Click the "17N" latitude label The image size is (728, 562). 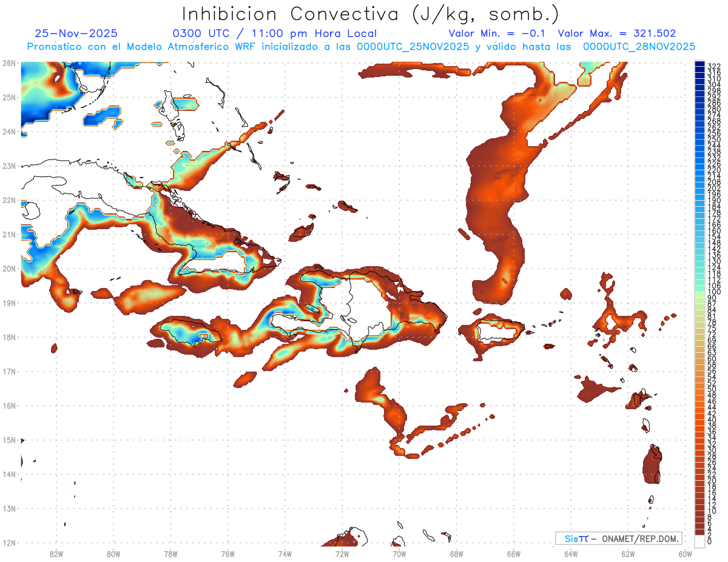tap(8, 371)
